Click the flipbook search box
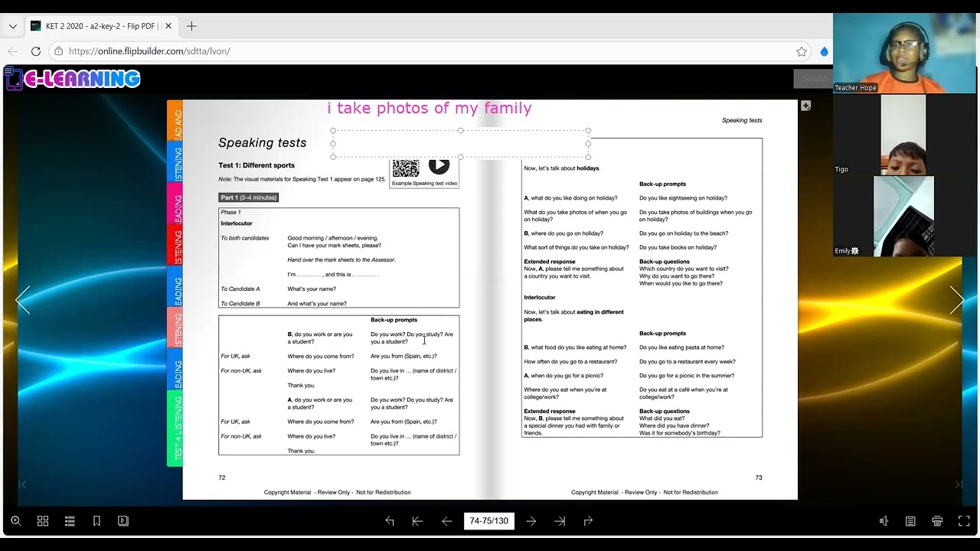This screenshot has height=551, width=980. [813, 78]
